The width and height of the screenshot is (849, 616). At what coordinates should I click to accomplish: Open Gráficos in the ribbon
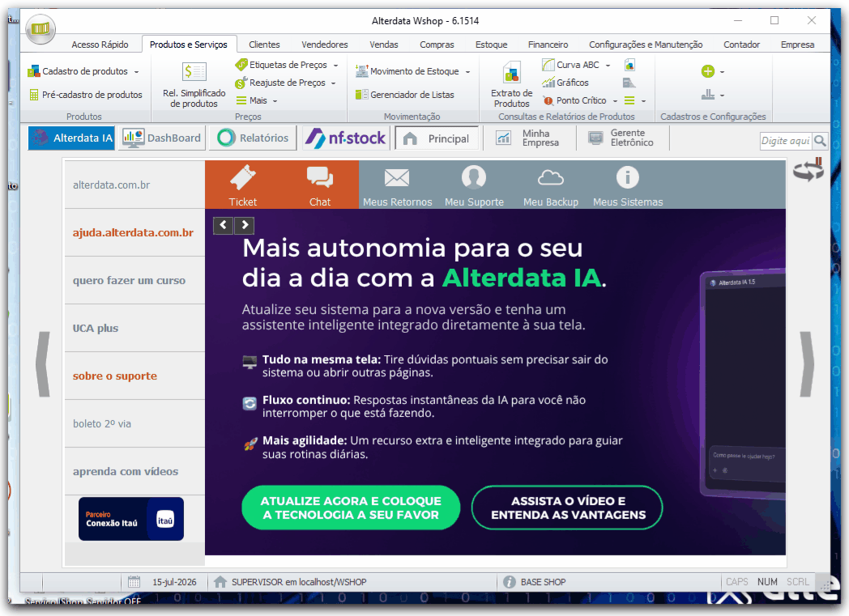[x=565, y=83]
